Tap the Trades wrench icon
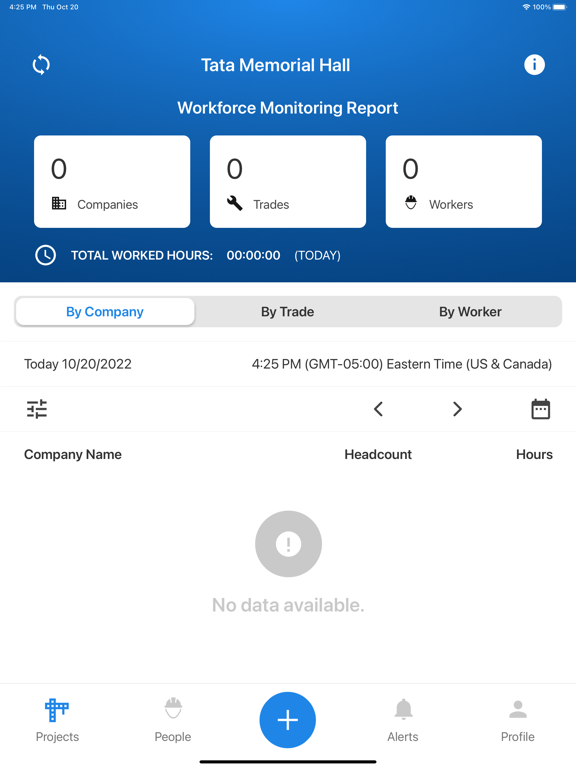The image size is (576, 768). [x=235, y=203]
